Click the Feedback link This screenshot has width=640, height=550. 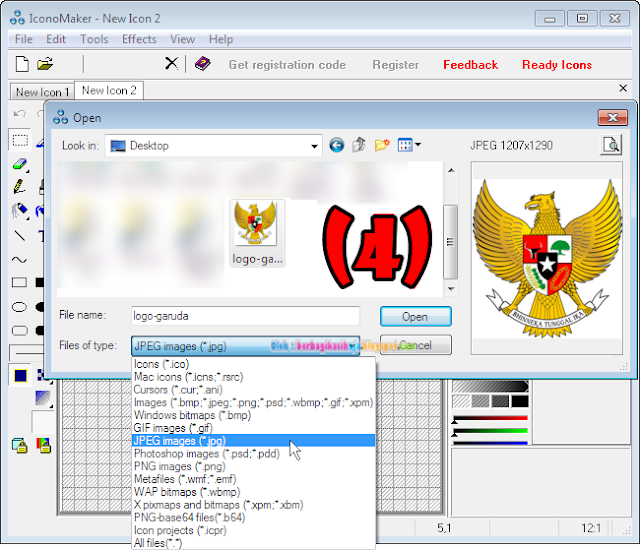470,64
